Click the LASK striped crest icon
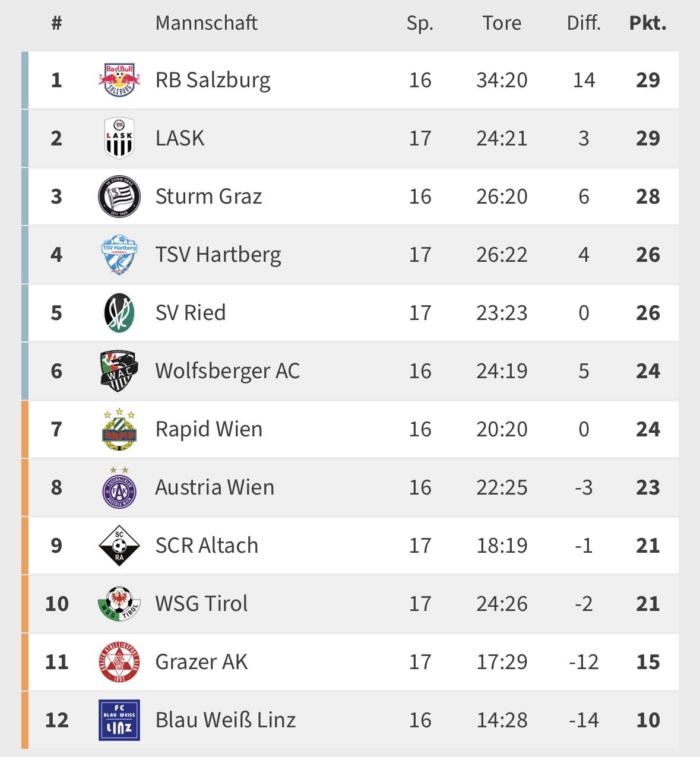This screenshot has height=757, width=700. 119,138
